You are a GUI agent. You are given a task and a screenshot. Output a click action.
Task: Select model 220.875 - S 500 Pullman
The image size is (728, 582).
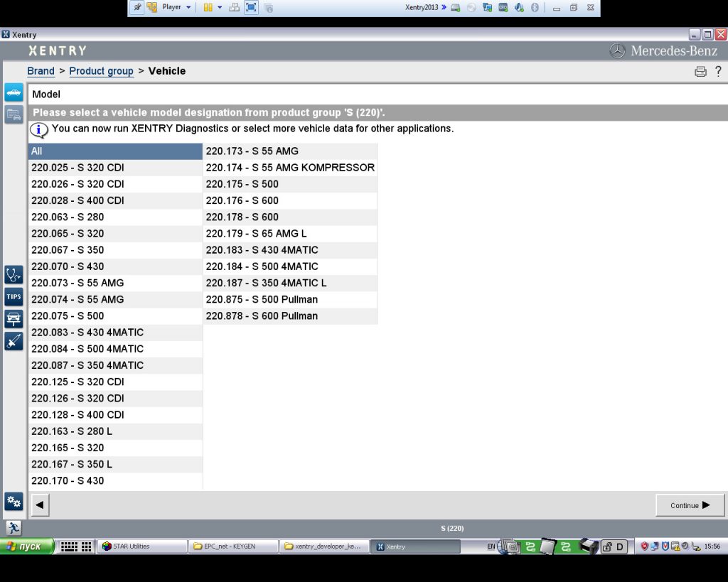click(x=290, y=299)
